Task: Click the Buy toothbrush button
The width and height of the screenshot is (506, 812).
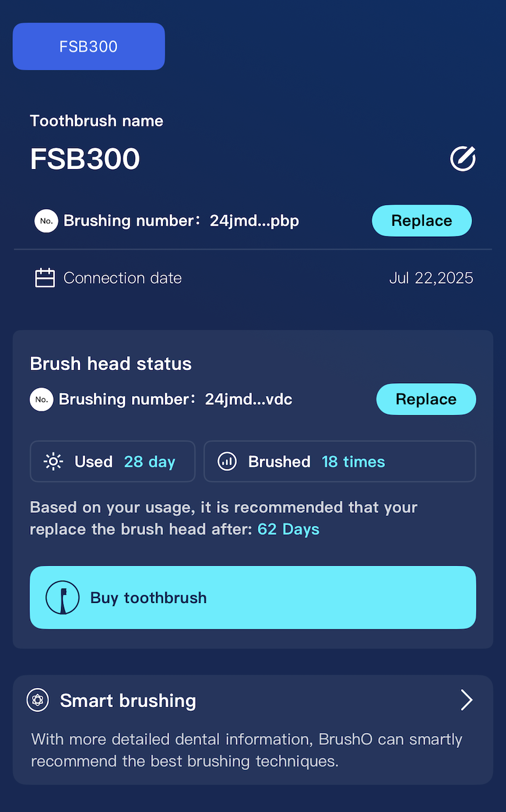Action: click(253, 597)
